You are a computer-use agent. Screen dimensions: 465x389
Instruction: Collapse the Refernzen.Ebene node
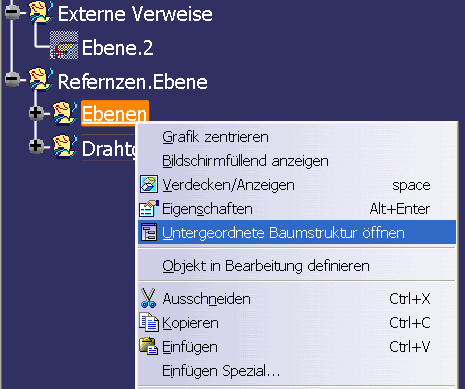click(12, 79)
